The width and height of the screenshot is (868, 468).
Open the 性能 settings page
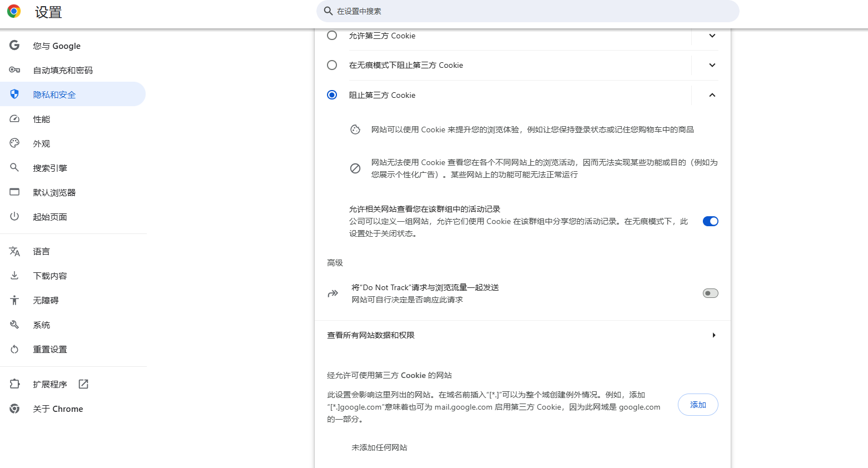pos(73,119)
